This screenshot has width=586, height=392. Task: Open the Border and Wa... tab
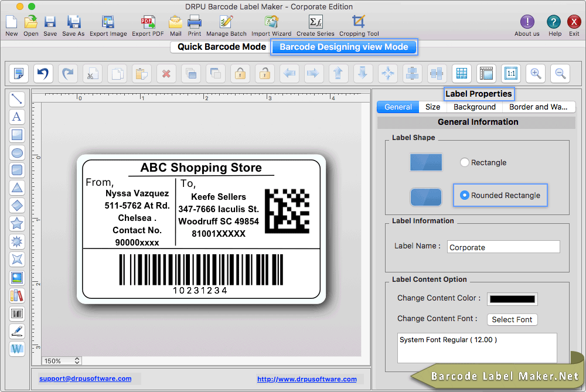538,107
